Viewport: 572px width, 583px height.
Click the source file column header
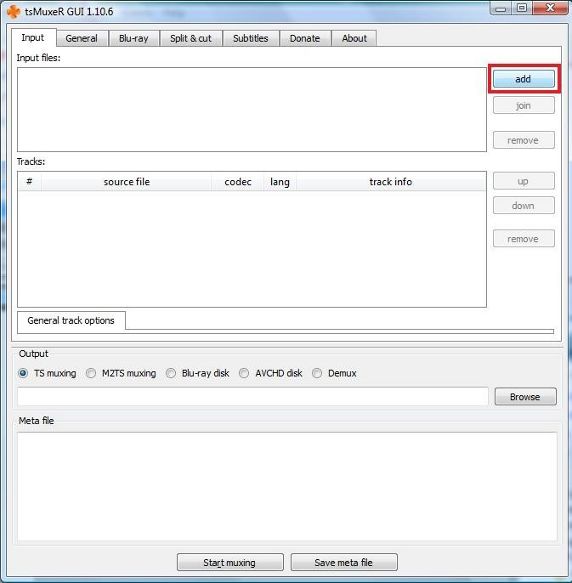point(126,182)
